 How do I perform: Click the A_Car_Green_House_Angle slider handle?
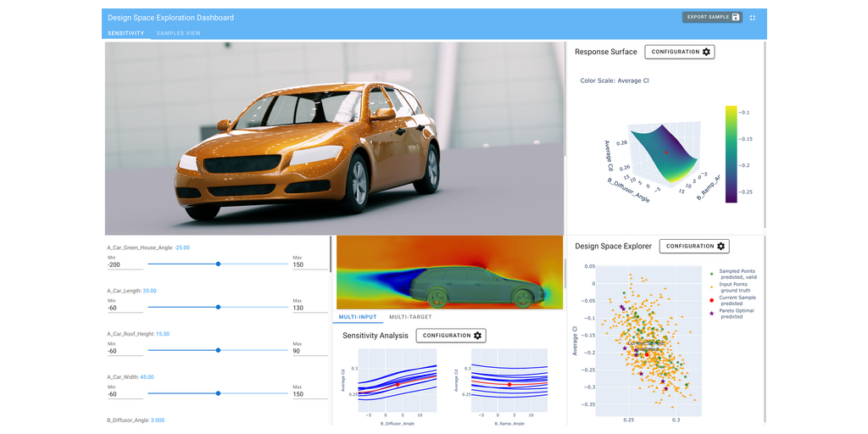tap(219, 264)
